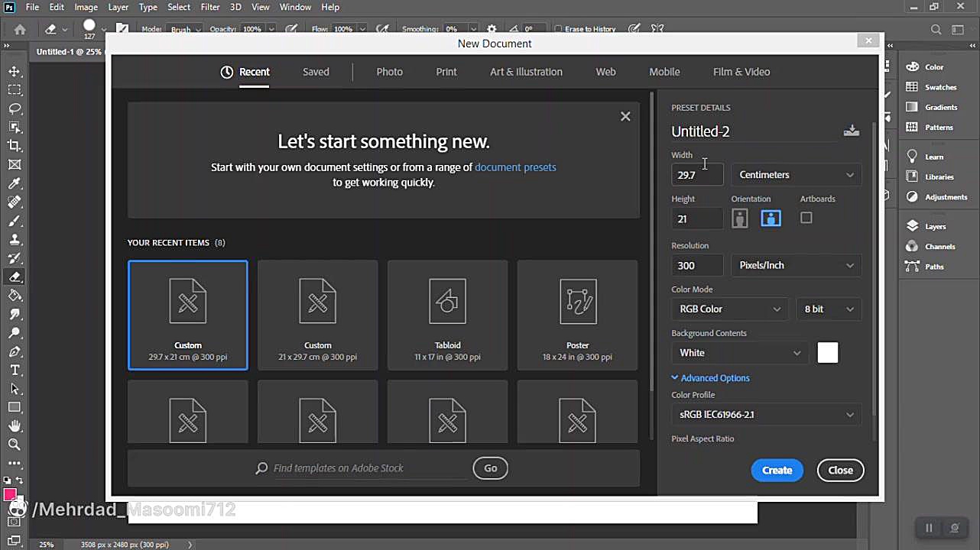Select the Eyedropper tool
980x550 pixels.
pyautogui.click(x=15, y=183)
